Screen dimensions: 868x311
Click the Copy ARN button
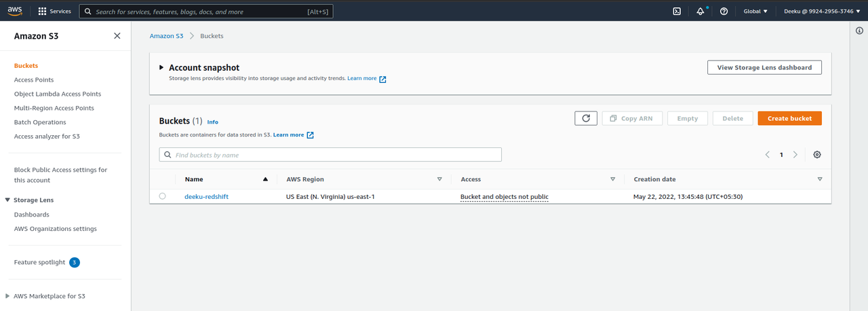pos(632,118)
